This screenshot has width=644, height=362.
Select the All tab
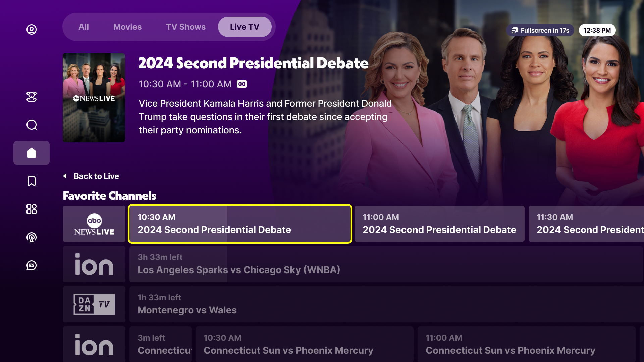click(x=84, y=27)
